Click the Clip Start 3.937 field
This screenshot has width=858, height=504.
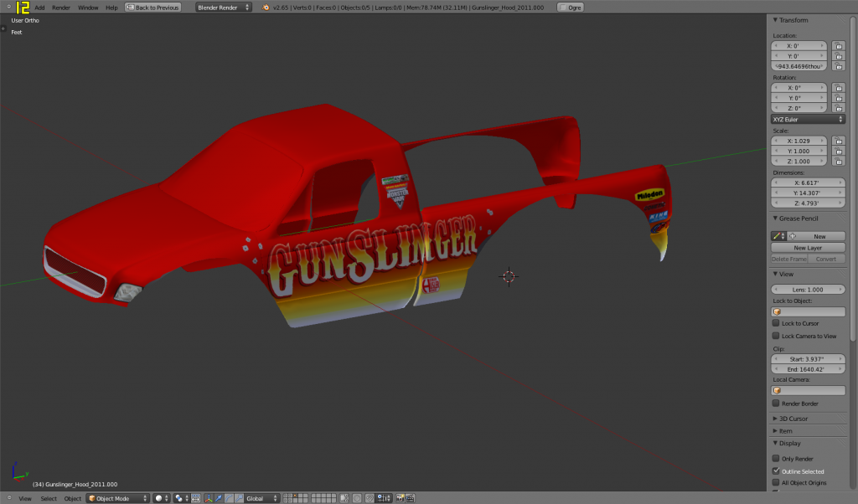pos(808,359)
